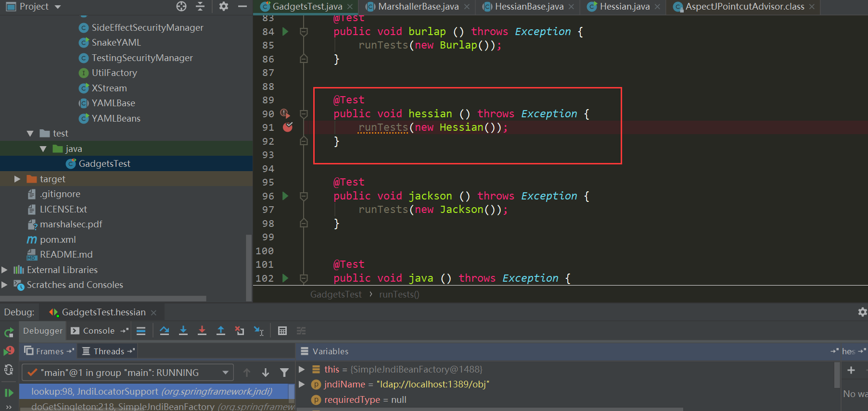Run the java test from gutter
Viewport: 868px width, 411px height.
(x=285, y=278)
